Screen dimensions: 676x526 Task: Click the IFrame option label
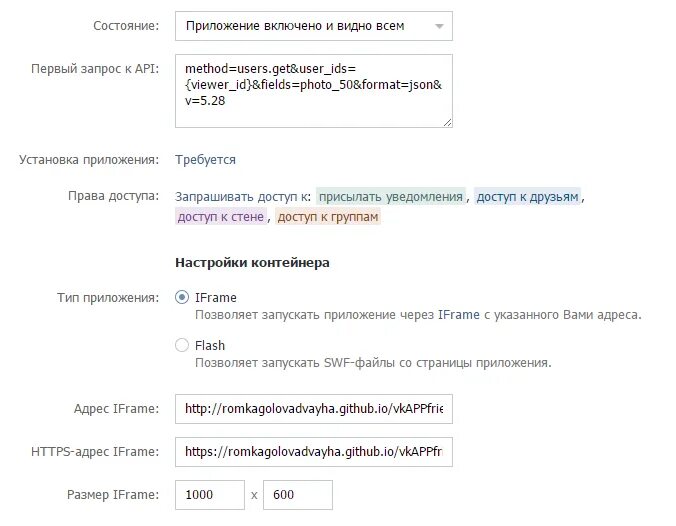pos(216,297)
